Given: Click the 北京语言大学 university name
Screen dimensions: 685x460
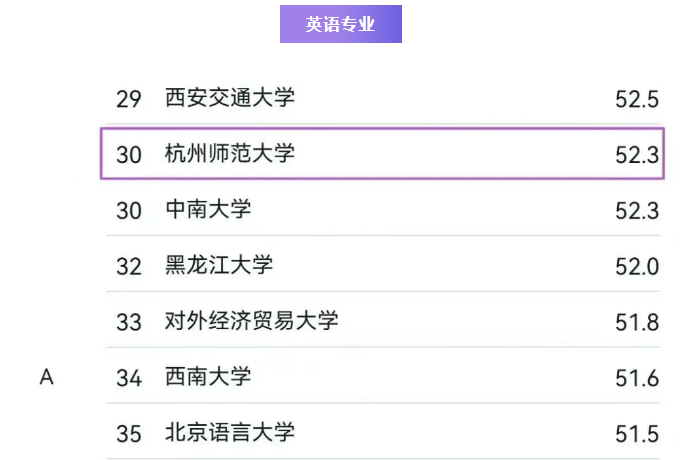Looking at the screenshot, I should point(230,433).
